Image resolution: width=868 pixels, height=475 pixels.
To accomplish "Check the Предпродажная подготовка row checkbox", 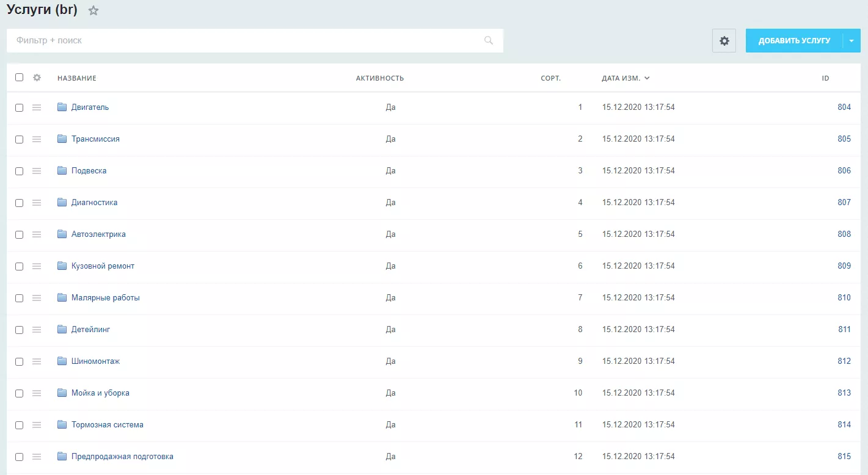I will tap(20, 457).
